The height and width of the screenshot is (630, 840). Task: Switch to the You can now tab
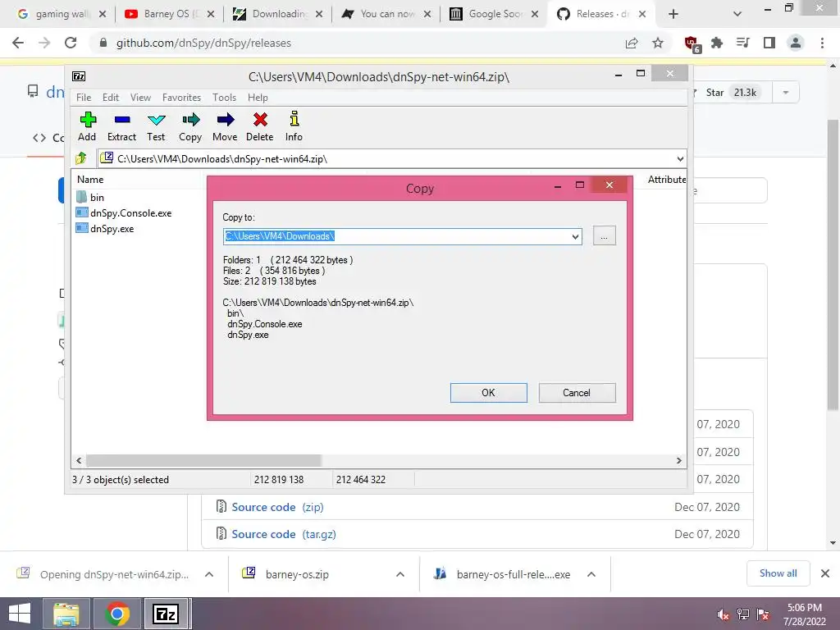pos(386,14)
